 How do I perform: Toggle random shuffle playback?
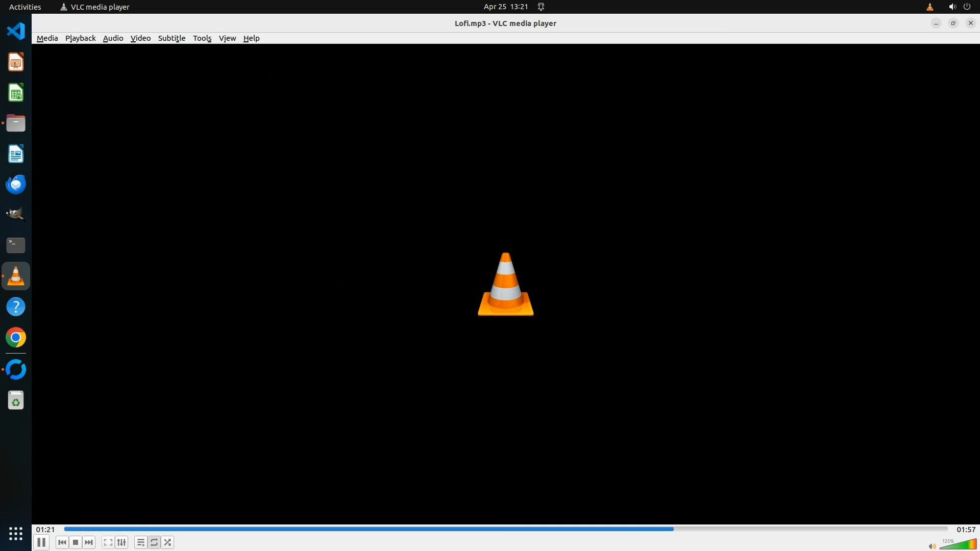(x=168, y=542)
